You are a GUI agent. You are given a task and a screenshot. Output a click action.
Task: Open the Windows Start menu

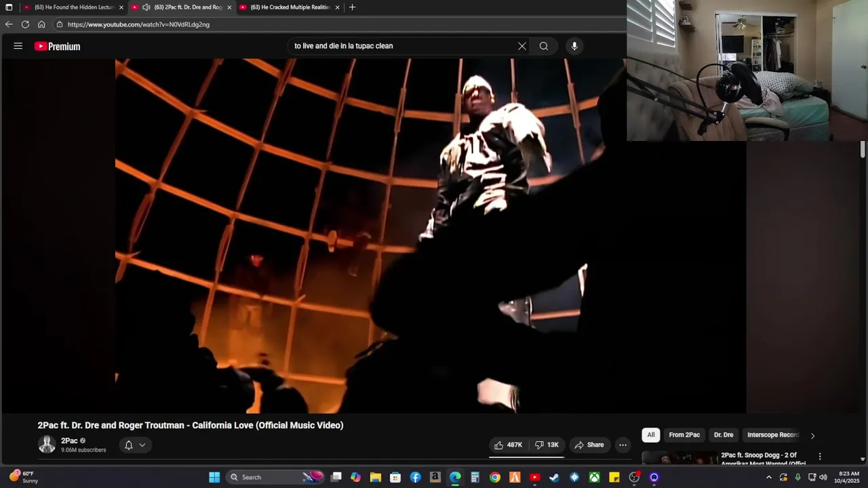click(214, 477)
